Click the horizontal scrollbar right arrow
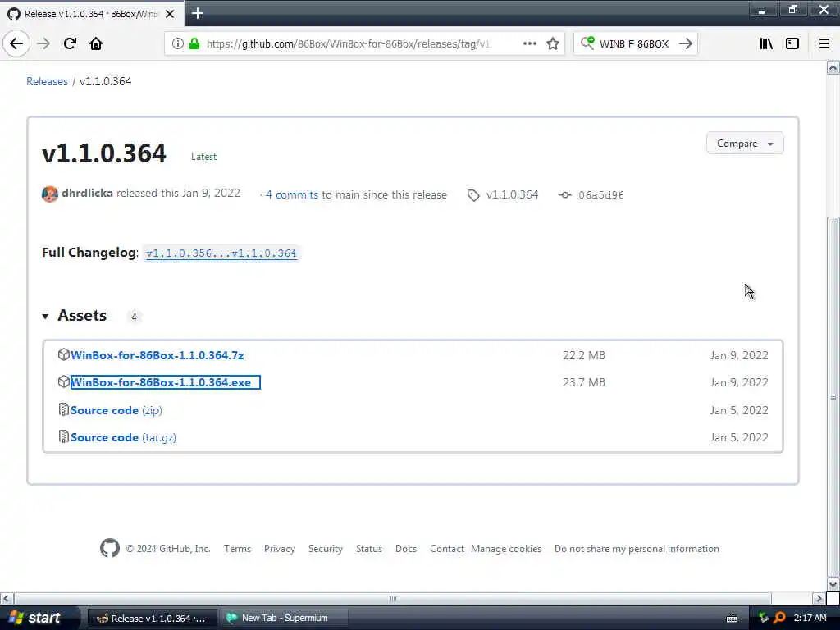 pos(818,598)
